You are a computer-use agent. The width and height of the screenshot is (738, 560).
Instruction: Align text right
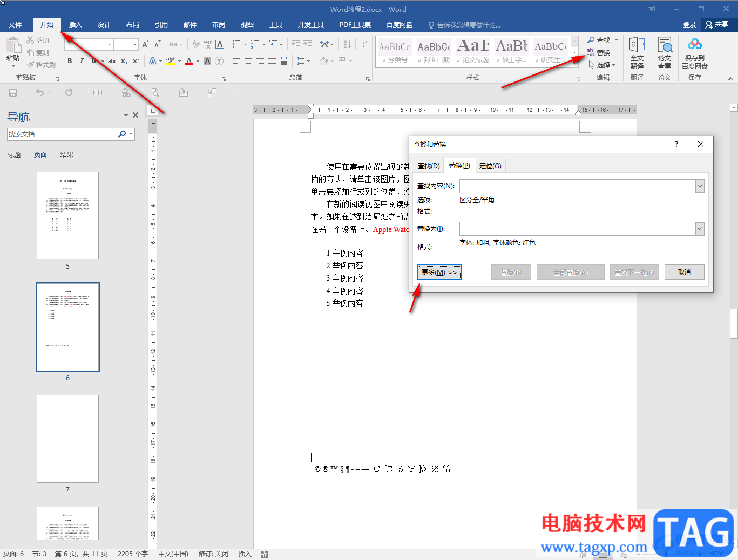click(x=260, y=61)
